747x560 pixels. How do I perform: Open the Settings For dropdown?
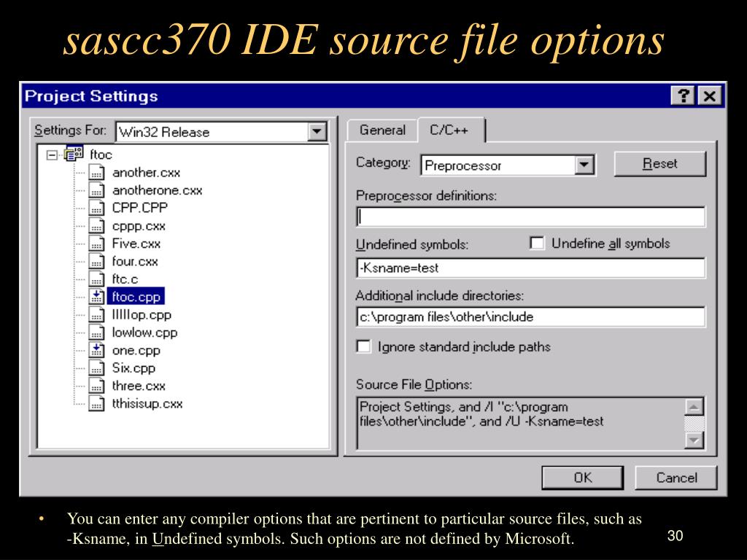pos(317,131)
